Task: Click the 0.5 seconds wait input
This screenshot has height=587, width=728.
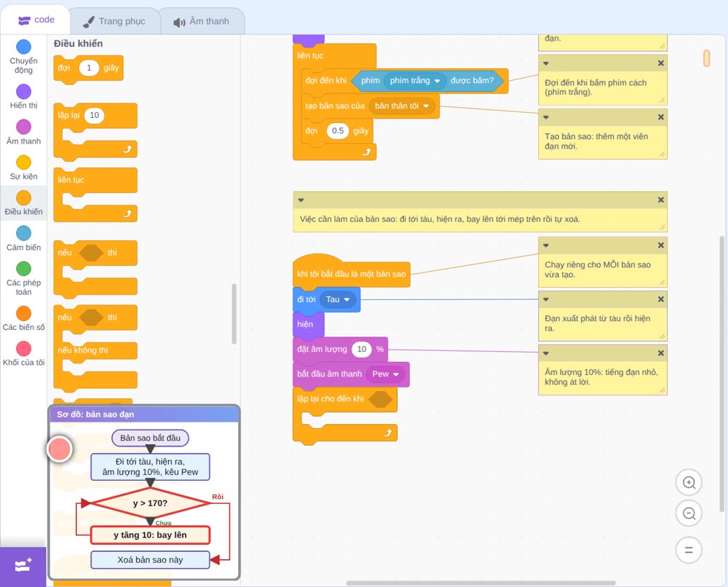Action: click(x=338, y=131)
